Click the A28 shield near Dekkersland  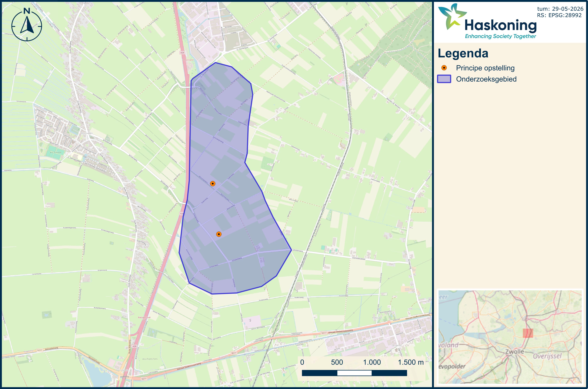(182, 53)
